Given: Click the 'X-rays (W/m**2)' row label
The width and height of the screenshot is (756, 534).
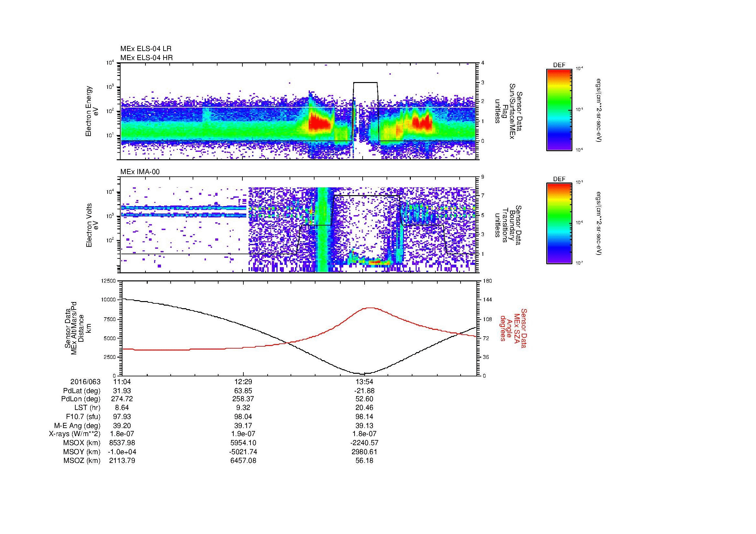Looking at the screenshot, I should point(75,434).
